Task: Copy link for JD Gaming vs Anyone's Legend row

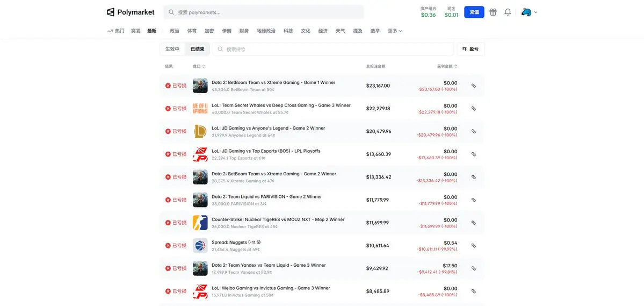Action: (473, 132)
